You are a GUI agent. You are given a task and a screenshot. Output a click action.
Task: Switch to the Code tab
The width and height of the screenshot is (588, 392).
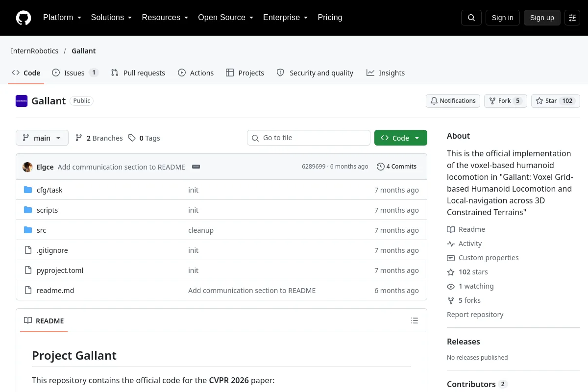coord(26,73)
